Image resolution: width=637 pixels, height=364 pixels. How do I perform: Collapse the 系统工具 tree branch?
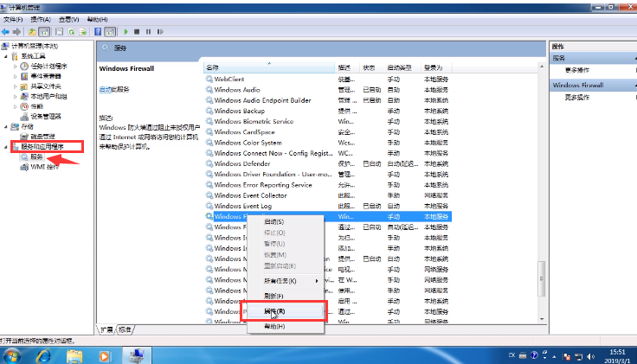coord(6,56)
